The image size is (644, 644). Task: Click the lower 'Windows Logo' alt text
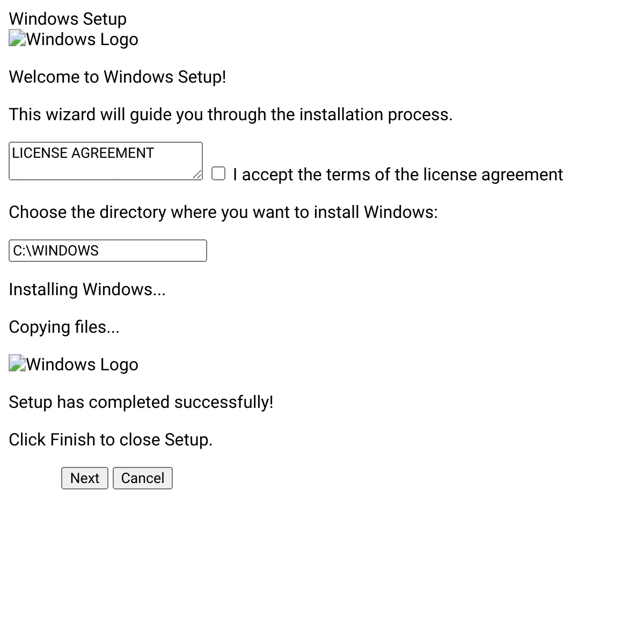click(82, 364)
